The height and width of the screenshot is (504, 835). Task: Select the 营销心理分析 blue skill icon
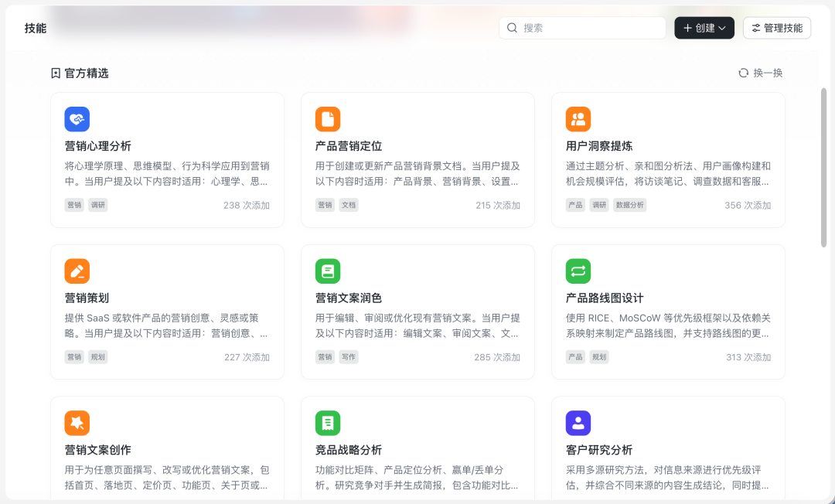tap(77, 119)
